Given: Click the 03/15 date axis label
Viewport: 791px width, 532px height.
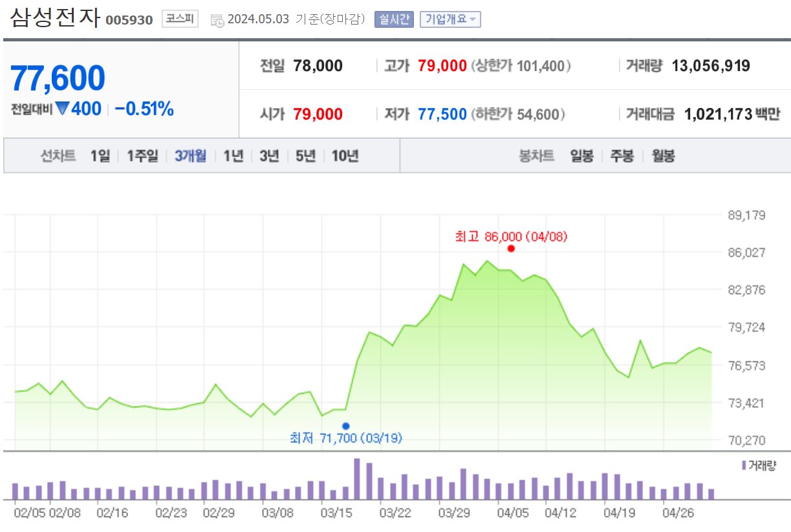Looking at the screenshot, I should tap(336, 513).
